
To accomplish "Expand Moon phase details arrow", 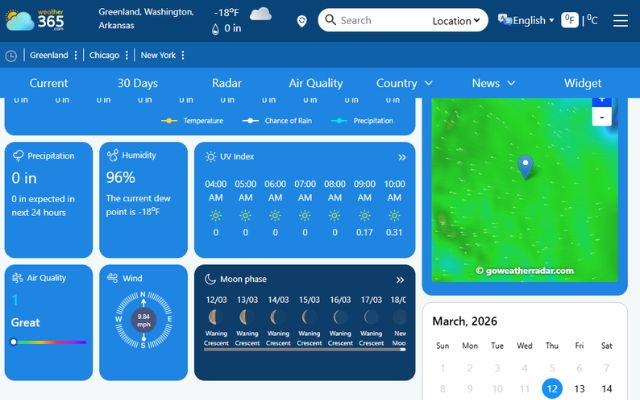I will 400,280.
